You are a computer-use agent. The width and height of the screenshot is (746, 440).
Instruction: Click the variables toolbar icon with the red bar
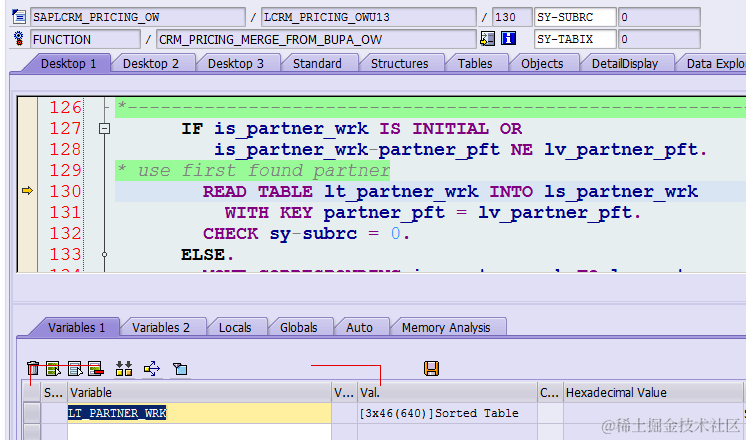point(96,369)
